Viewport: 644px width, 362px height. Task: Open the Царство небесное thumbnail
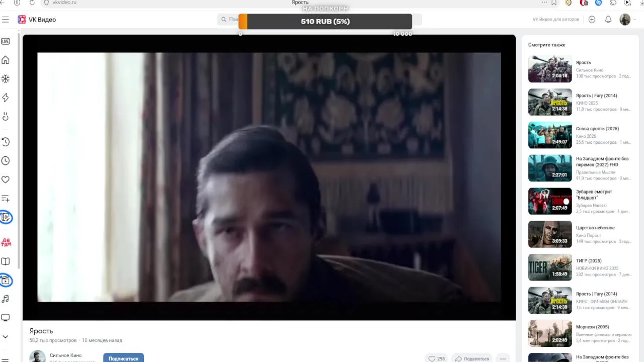click(x=550, y=234)
